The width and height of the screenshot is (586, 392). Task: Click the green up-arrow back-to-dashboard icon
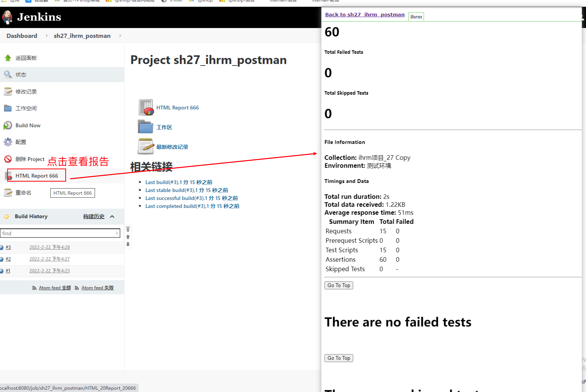click(8, 58)
